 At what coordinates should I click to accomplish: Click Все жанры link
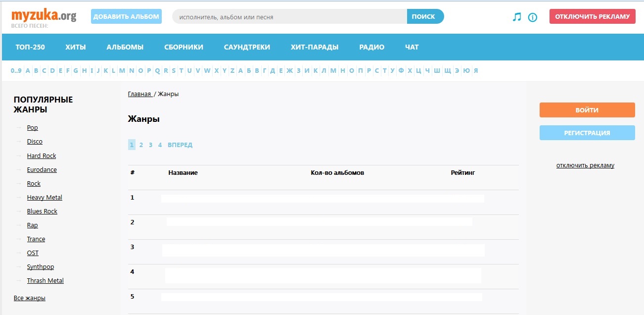[x=30, y=298]
